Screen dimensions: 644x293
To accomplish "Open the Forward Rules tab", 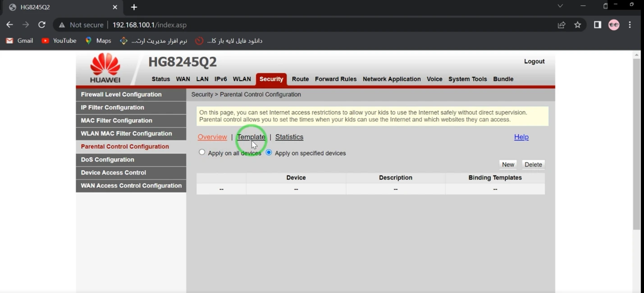I will pyautogui.click(x=336, y=79).
